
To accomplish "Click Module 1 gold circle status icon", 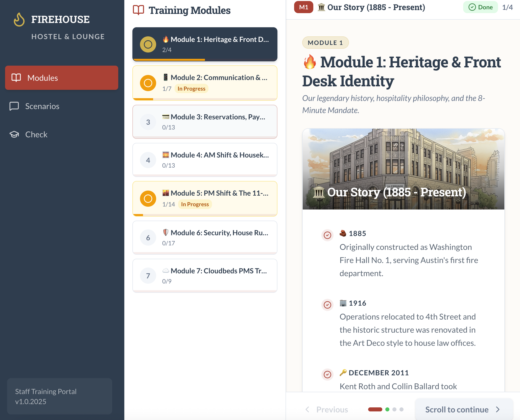I will click(148, 44).
